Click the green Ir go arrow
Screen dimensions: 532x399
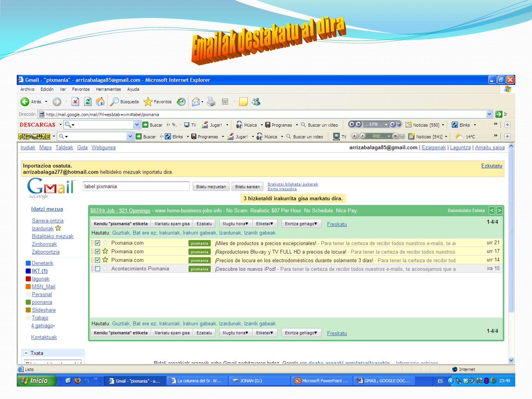click(499, 114)
